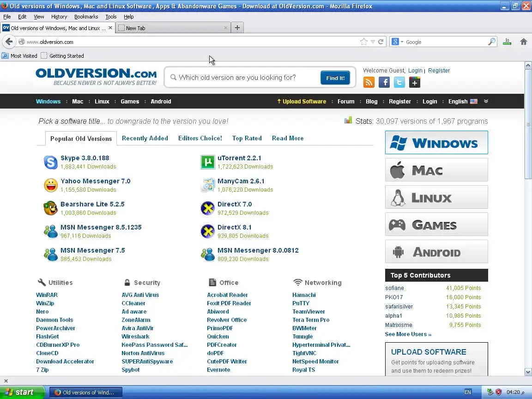Viewport: 532px width, 399px height.
Task: Click the large Mac platform button
Action: 436,169
